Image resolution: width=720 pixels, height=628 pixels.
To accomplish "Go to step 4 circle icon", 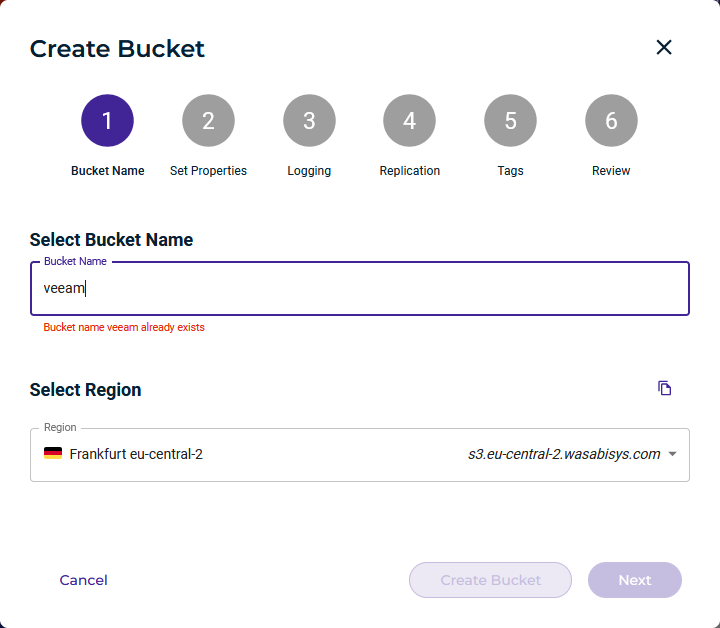I will (x=409, y=121).
